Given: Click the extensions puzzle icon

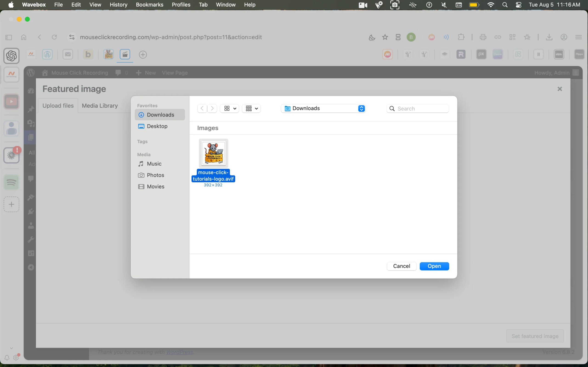Looking at the screenshot, I should click(x=461, y=37).
